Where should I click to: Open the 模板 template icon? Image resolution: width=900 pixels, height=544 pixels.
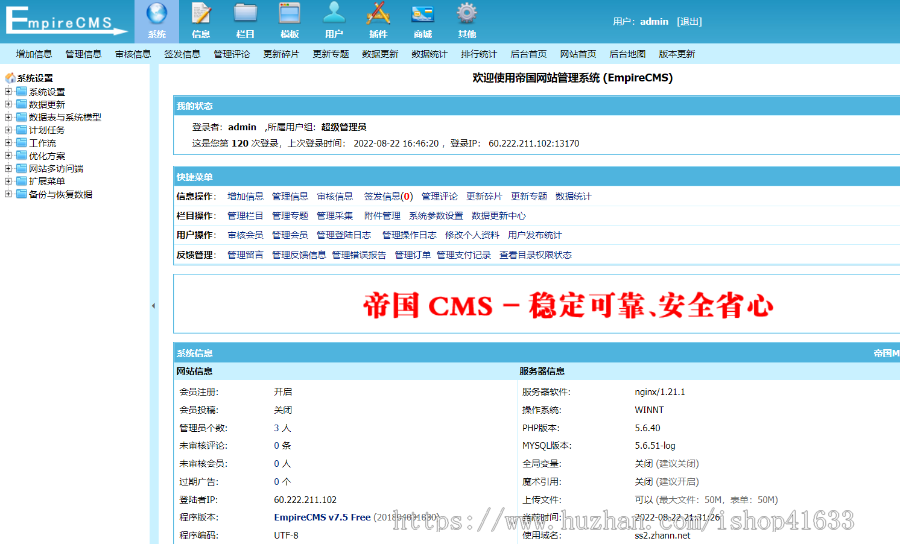(289, 14)
